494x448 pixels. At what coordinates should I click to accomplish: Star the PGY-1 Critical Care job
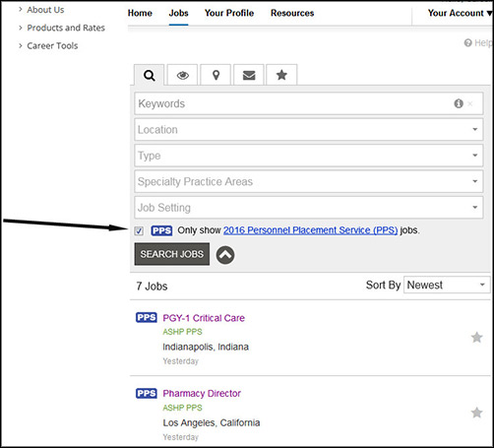coord(476,337)
